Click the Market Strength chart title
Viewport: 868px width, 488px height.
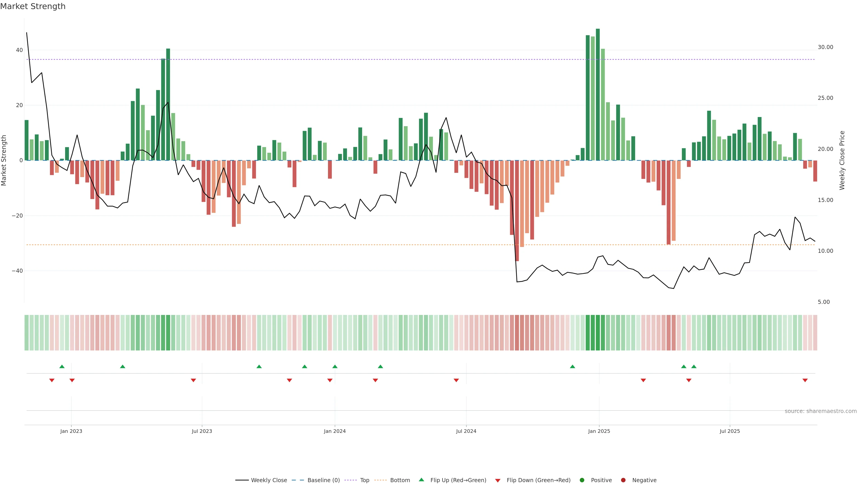(x=33, y=6)
